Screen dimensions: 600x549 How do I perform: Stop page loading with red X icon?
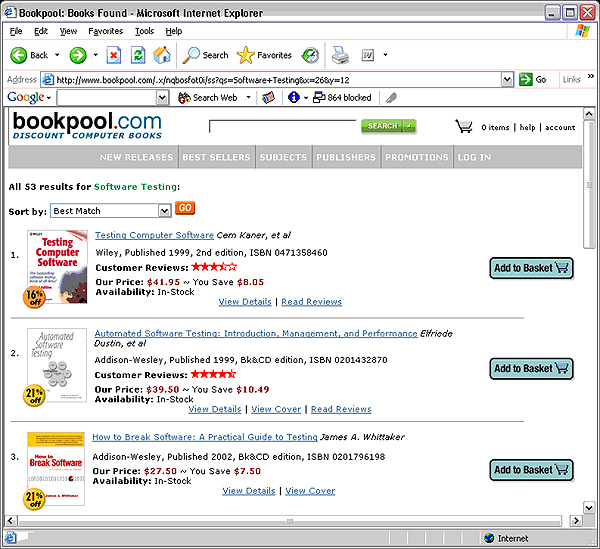(x=114, y=55)
